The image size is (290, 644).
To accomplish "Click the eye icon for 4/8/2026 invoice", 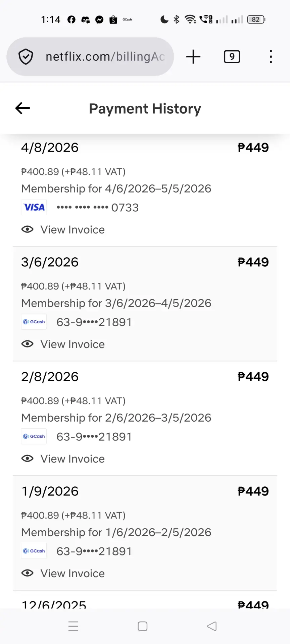I will (28, 229).
